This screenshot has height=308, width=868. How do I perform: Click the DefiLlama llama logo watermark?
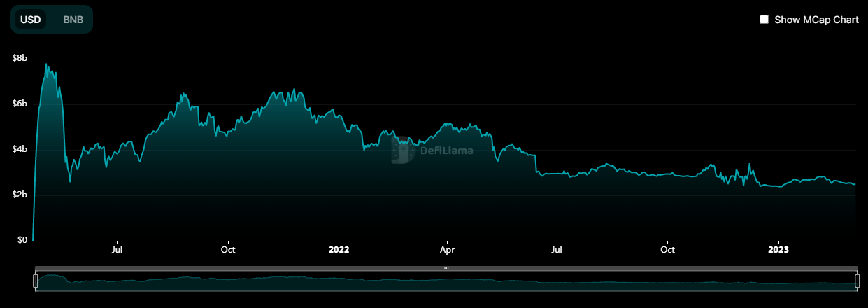pyautogui.click(x=401, y=149)
